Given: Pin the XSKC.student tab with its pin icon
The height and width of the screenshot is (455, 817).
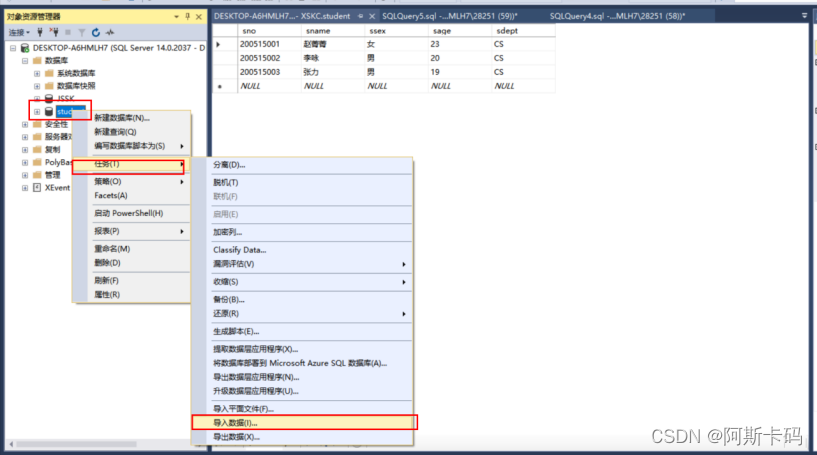Looking at the screenshot, I should 360,16.
